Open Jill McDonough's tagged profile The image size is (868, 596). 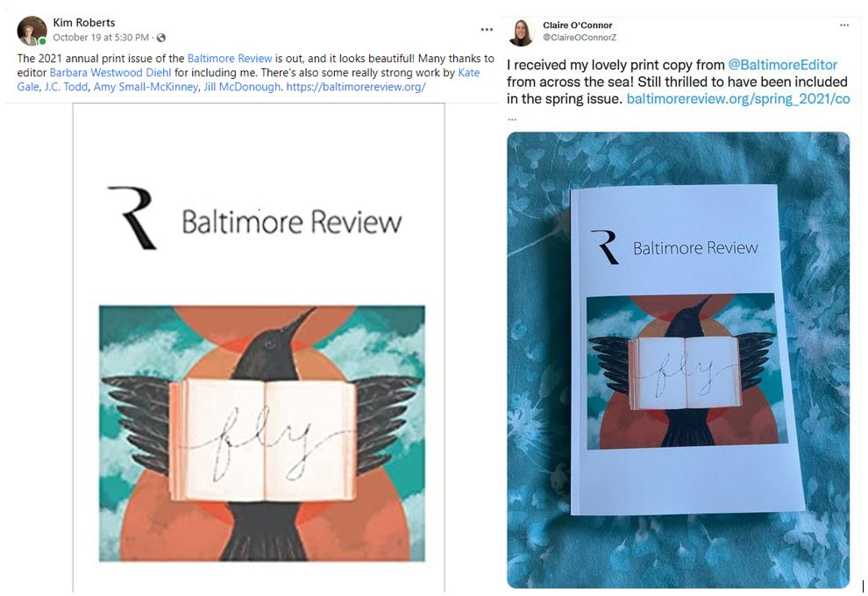pos(242,87)
